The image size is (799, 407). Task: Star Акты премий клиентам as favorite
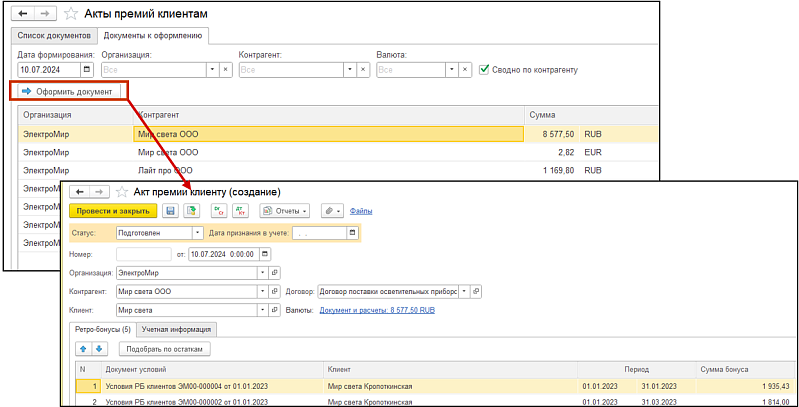pos(71,14)
